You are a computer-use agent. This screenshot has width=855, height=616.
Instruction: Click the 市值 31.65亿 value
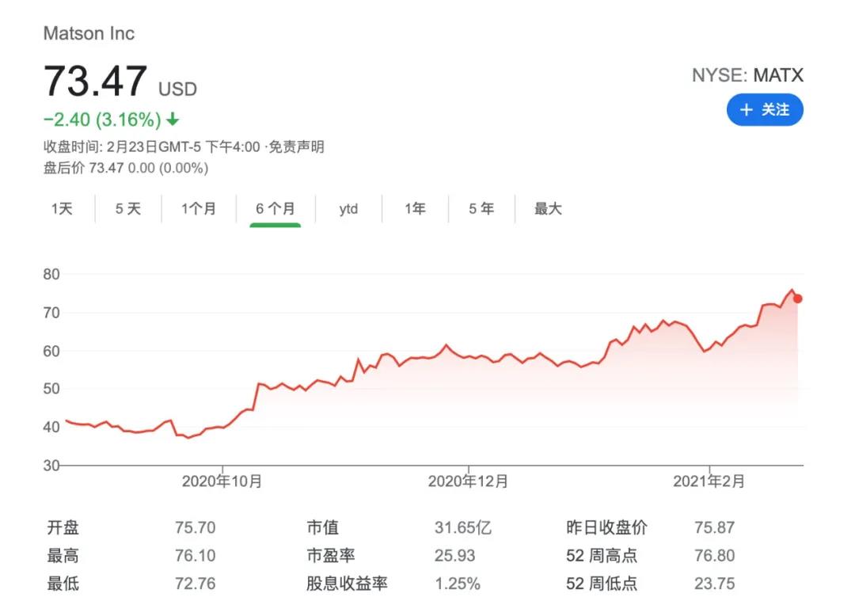tap(462, 527)
